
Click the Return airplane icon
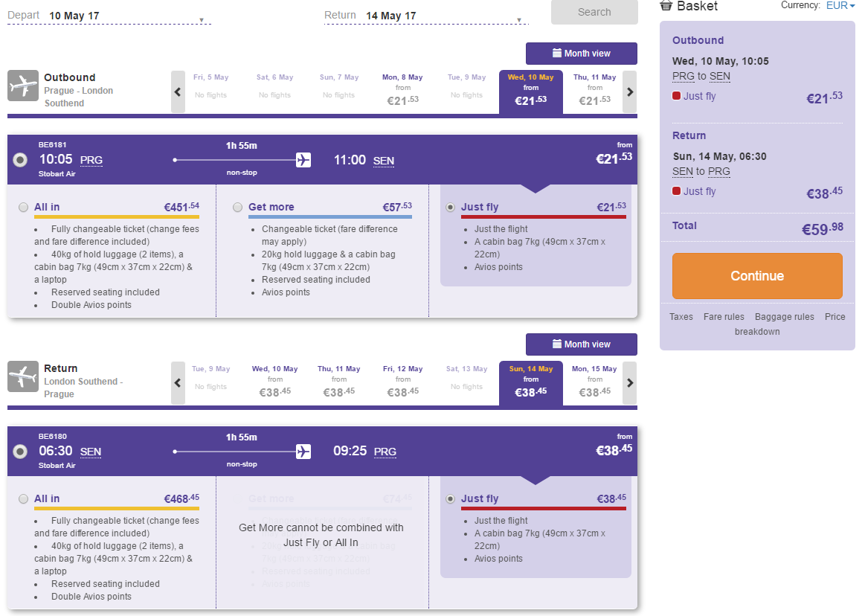pyautogui.click(x=22, y=376)
